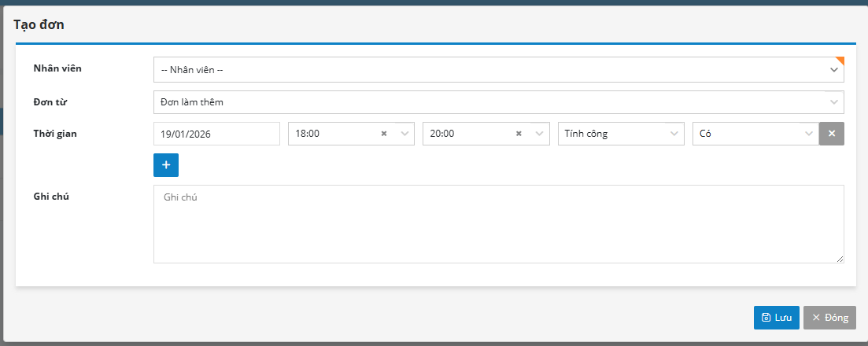
Task: Click the Ghi chú field label
Action: click(x=51, y=196)
